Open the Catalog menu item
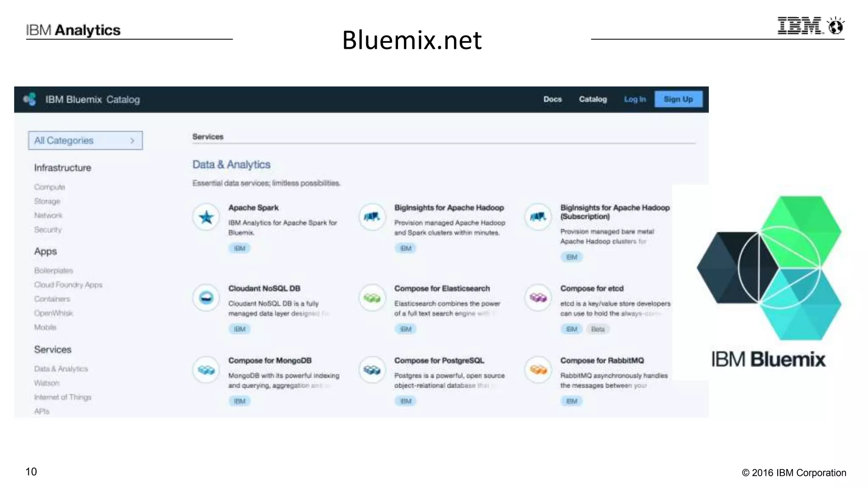868x489 pixels. coord(593,99)
